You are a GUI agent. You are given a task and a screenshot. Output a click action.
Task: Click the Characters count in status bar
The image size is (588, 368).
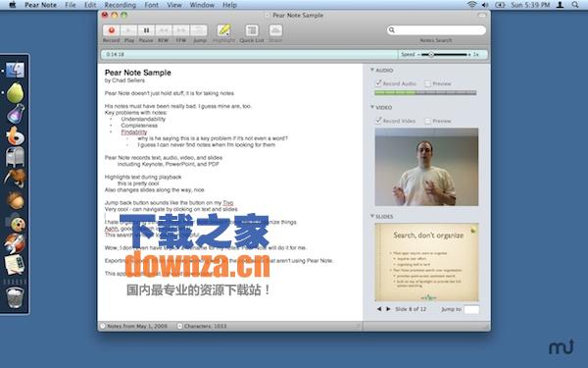click(x=206, y=326)
